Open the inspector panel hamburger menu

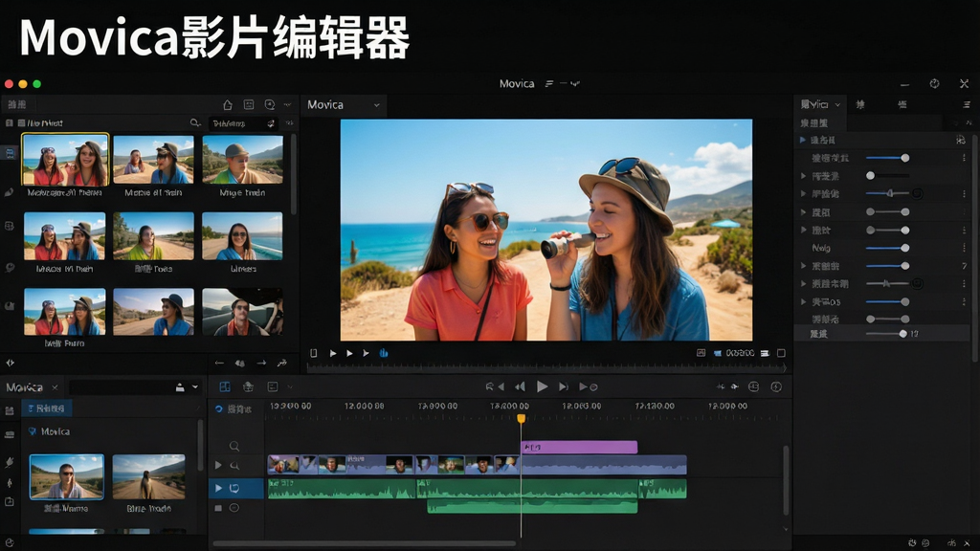967,104
